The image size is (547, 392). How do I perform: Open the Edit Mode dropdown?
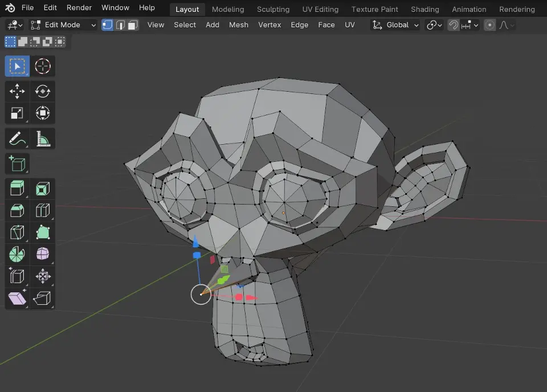[x=63, y=25]
